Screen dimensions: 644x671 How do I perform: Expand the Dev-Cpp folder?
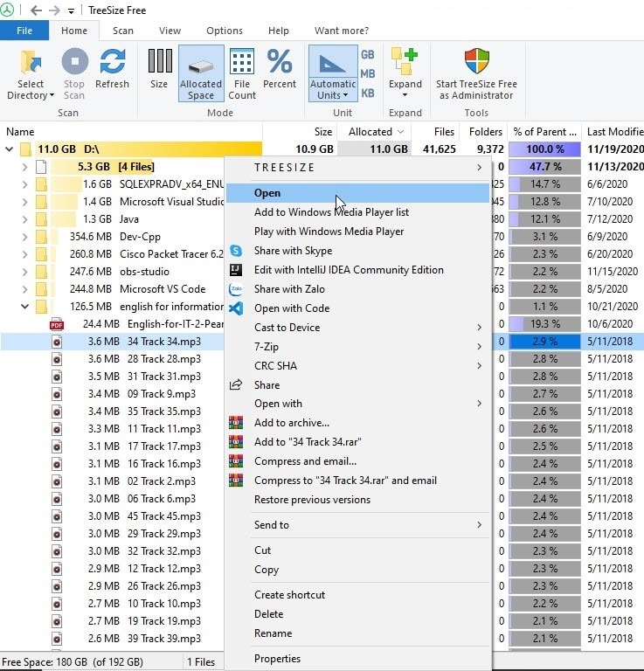(x=24, y=237)
